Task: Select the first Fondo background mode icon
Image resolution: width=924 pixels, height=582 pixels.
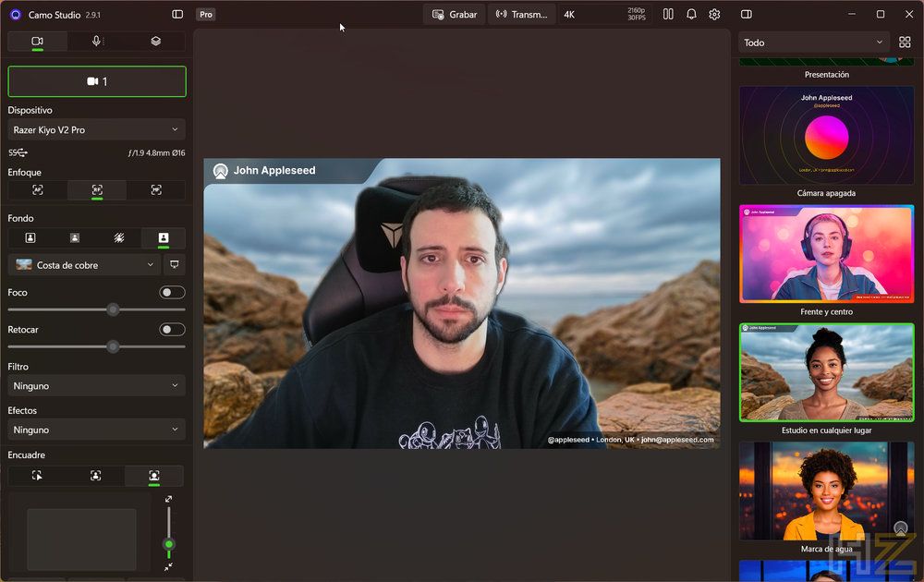Action: click(x=30, y=237)
